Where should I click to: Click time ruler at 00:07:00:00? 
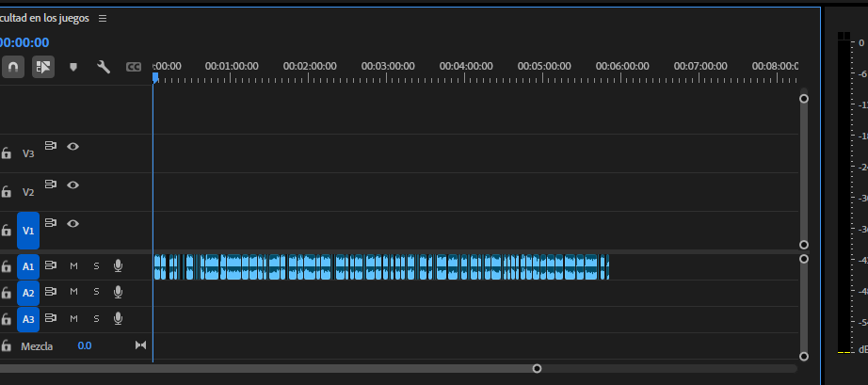pyautogui.click(x=700, y=67)
